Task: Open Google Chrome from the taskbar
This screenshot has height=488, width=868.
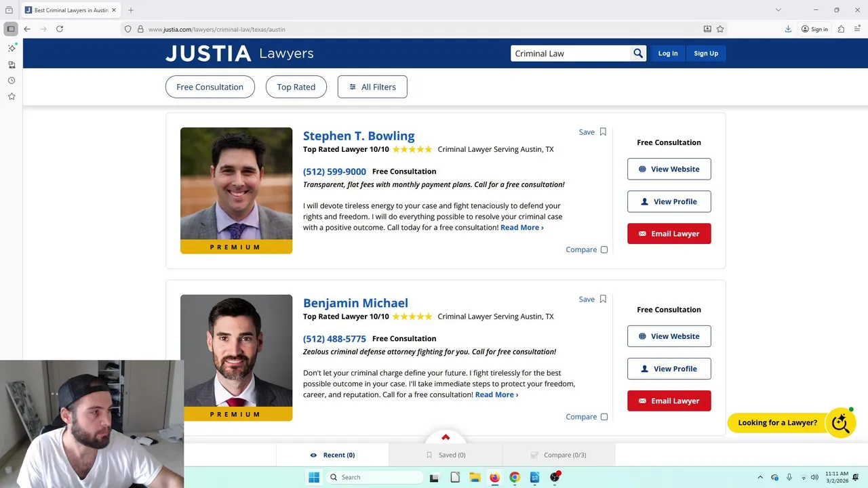Action: point(515,477)
